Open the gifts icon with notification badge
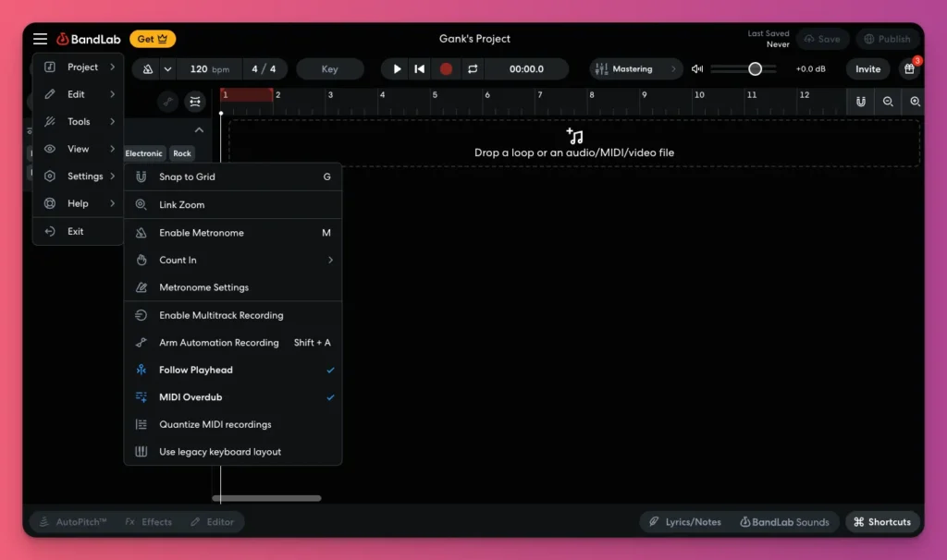This screenshot has height=560, width=947. pos(911,68)
